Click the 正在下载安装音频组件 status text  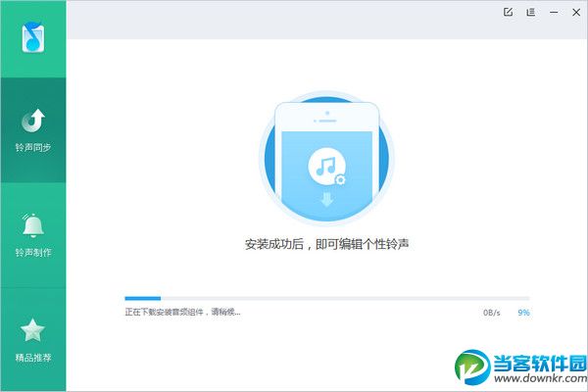pos(182,312)
